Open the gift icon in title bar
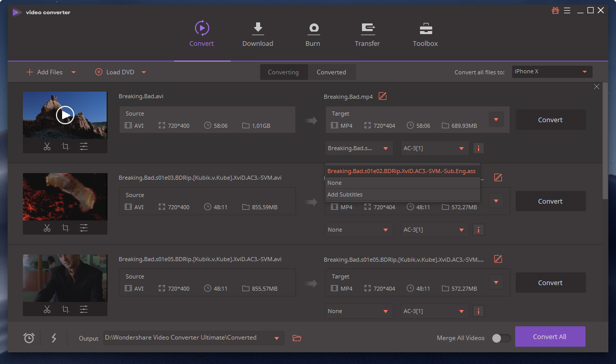The image size is (616, 364). coord(555,11)
